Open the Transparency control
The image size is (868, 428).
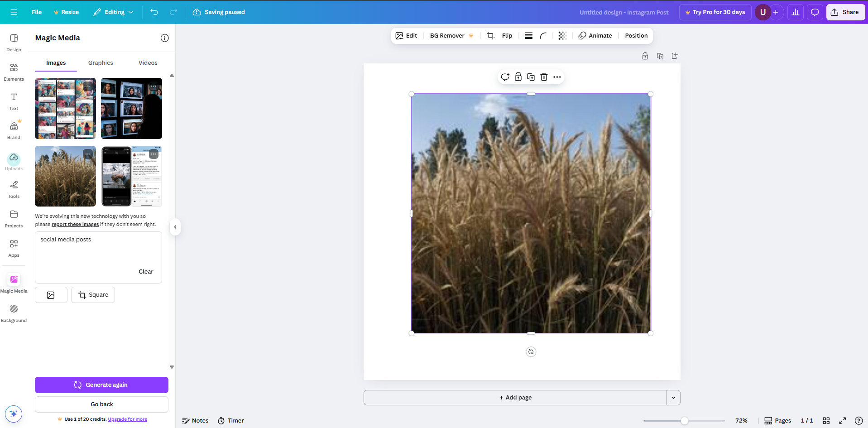pyautogui.click(x=562, y=35)
